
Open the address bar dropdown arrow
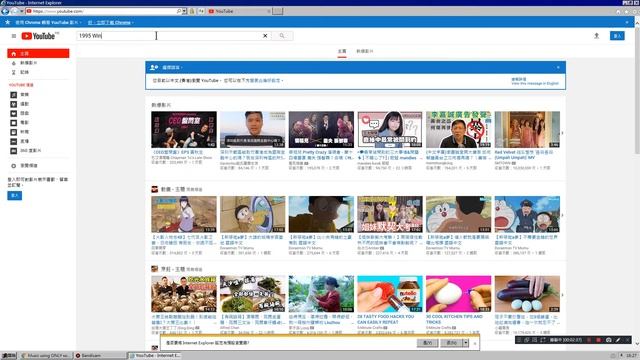[x=184, y=11]
